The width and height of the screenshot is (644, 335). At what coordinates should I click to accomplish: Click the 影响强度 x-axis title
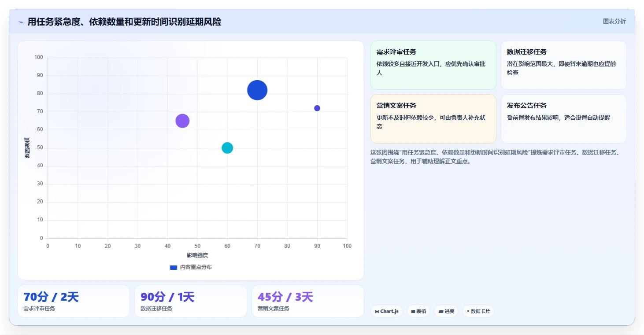click(197, 255)
